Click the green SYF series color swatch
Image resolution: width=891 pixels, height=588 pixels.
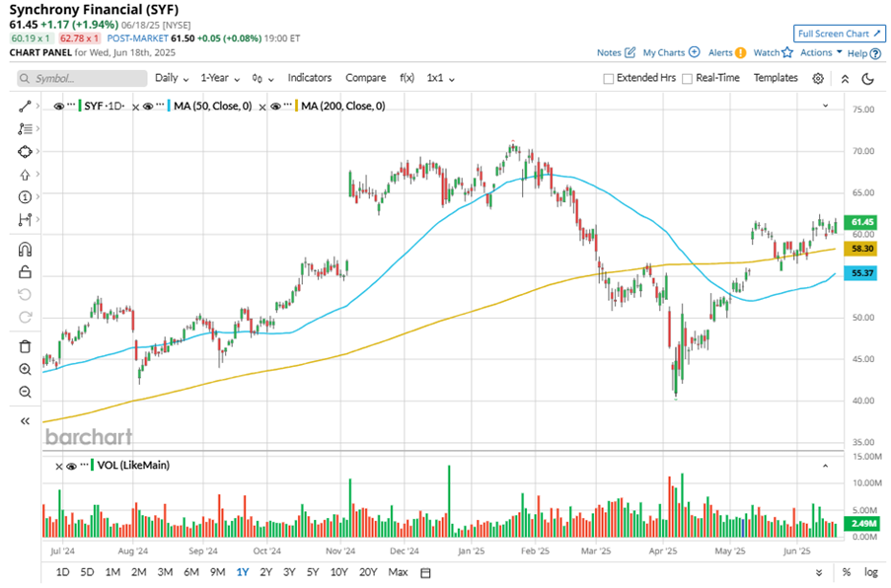coord(80,106)
